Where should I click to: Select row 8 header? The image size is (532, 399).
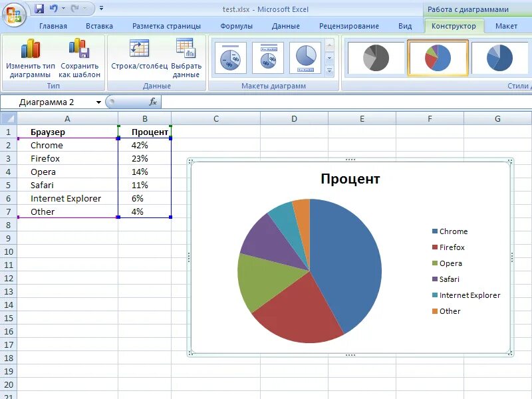click(x=9, y=225)
